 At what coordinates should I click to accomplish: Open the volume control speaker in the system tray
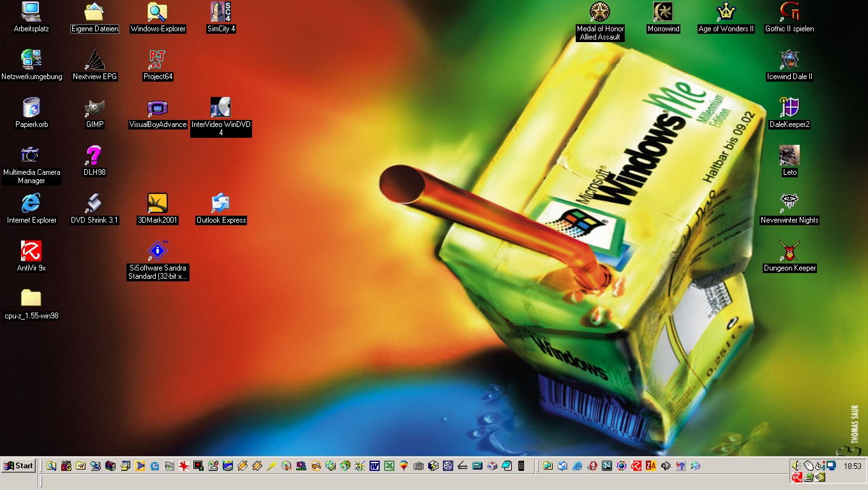point(795,465)
